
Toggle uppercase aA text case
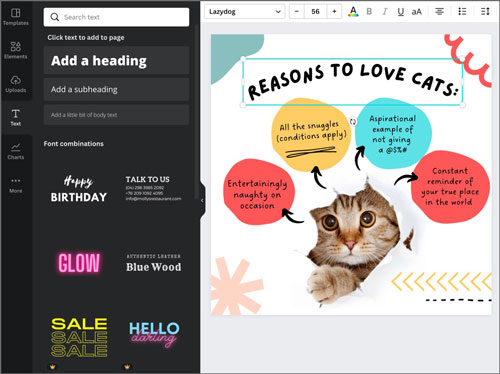coord(417,12)
